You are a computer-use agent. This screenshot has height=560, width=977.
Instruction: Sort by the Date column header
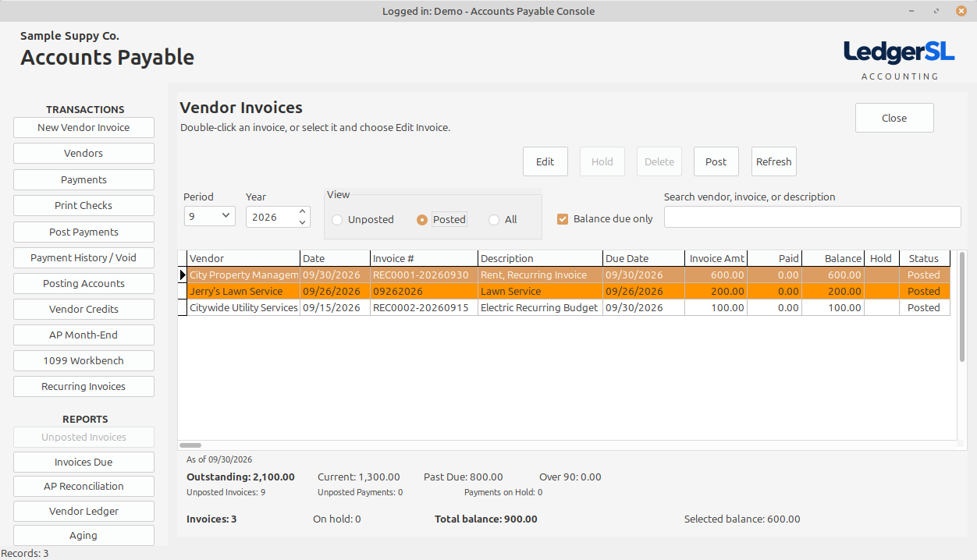[x=335, y=259]
